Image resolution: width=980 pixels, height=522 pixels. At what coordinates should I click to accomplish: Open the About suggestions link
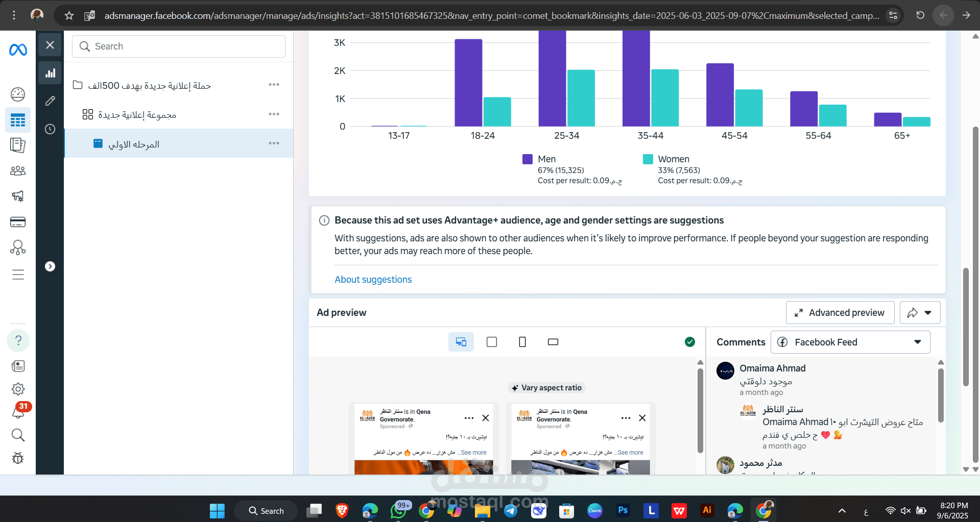[373, 280]
